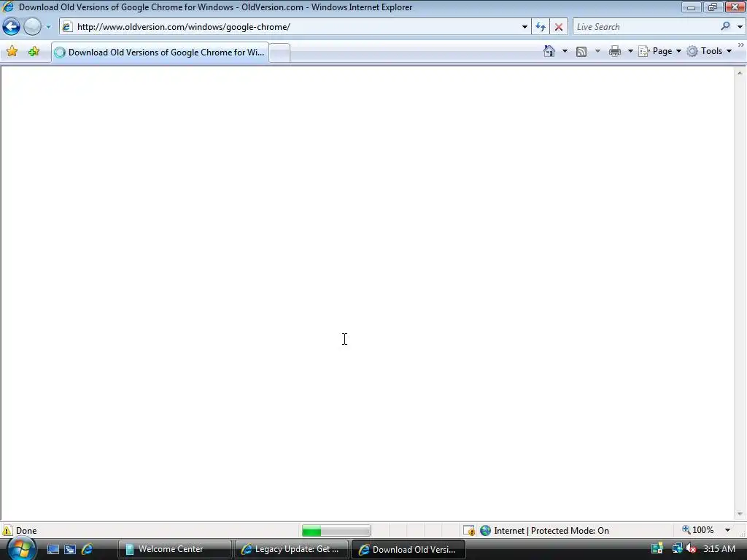This screenshot has height=560, width=747.
Task: Click Switch between windows quick launch icon
Action: [x=70, y=550]
